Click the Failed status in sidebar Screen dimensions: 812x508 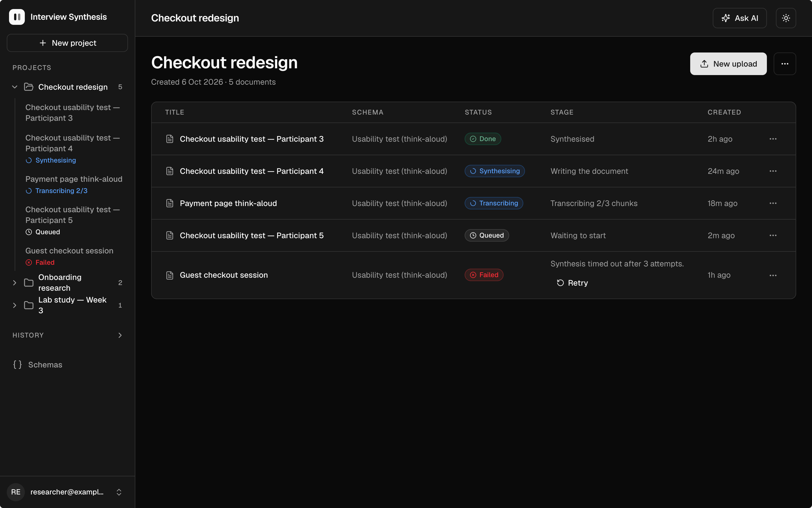point(40,262)
